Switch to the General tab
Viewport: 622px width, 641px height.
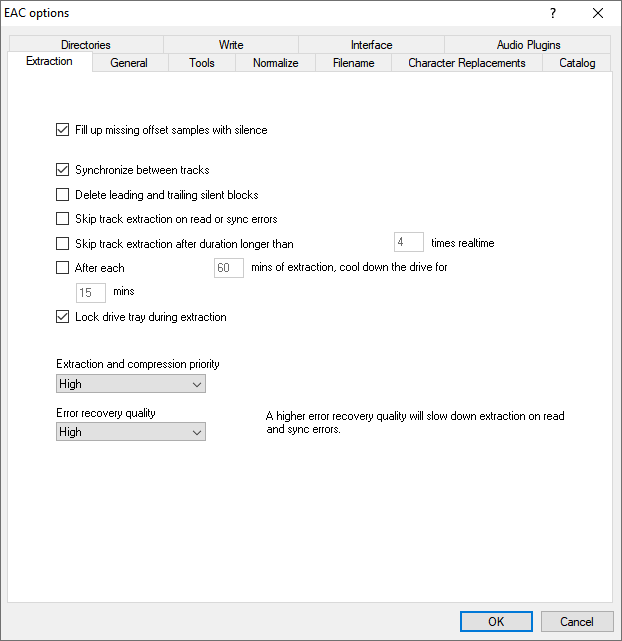point(129,63)
